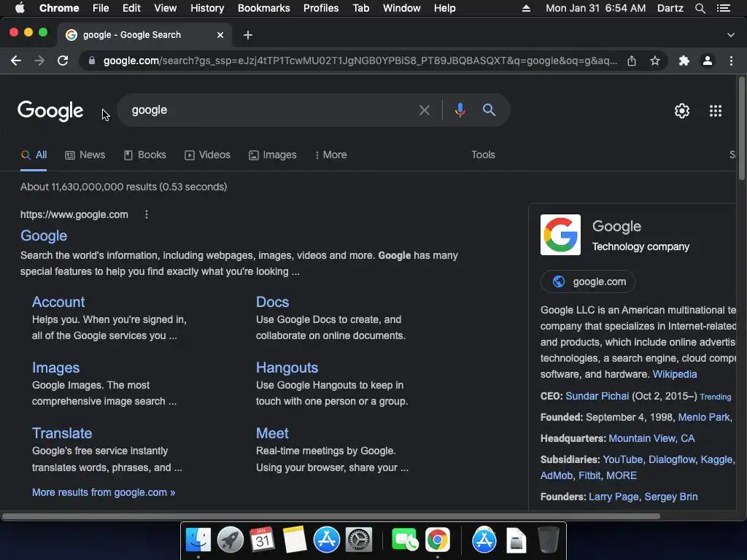Go back to the previous page

16,61
